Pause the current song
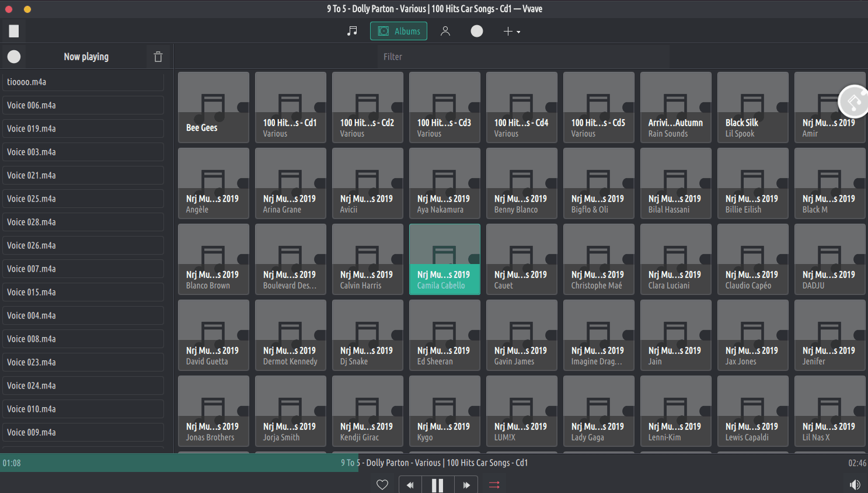Viewport: 868px width, 493px height. point(437,485)
